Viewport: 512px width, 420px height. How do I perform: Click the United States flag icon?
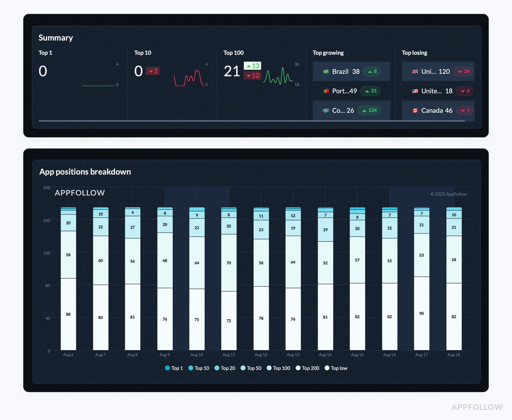[415, 91]
